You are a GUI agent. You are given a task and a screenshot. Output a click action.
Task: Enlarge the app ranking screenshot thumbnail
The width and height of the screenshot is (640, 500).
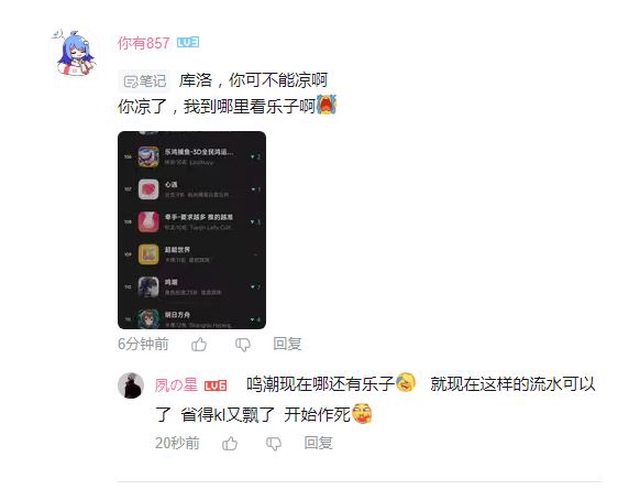192,230
